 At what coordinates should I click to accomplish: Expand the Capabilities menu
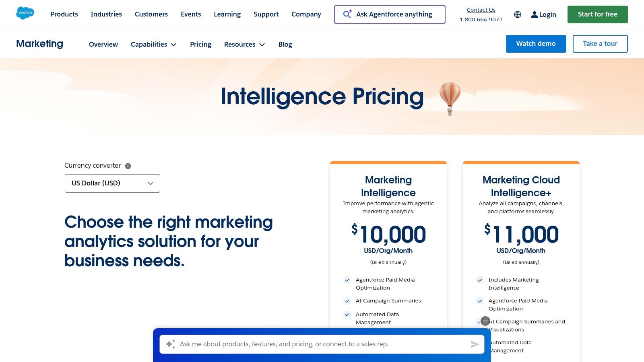[153, 44]
